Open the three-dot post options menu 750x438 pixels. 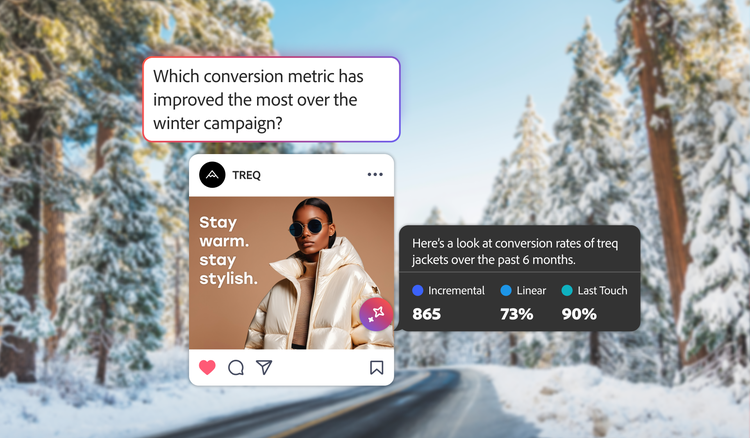[x=375, y=175]
